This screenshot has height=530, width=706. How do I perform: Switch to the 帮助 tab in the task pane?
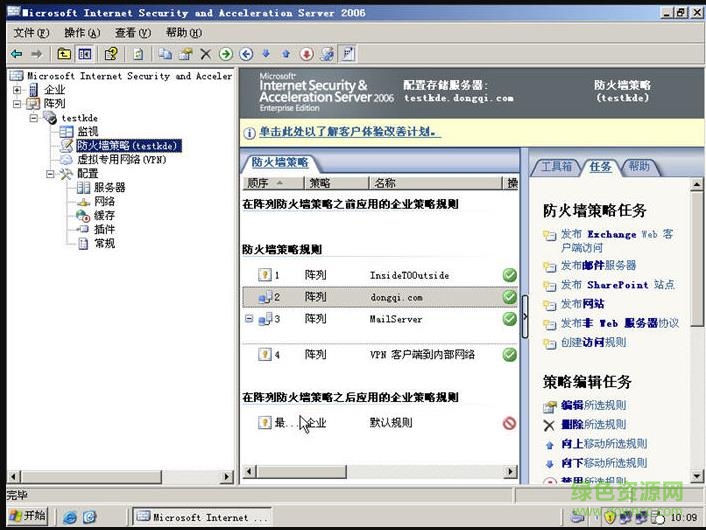coord(638,166)
